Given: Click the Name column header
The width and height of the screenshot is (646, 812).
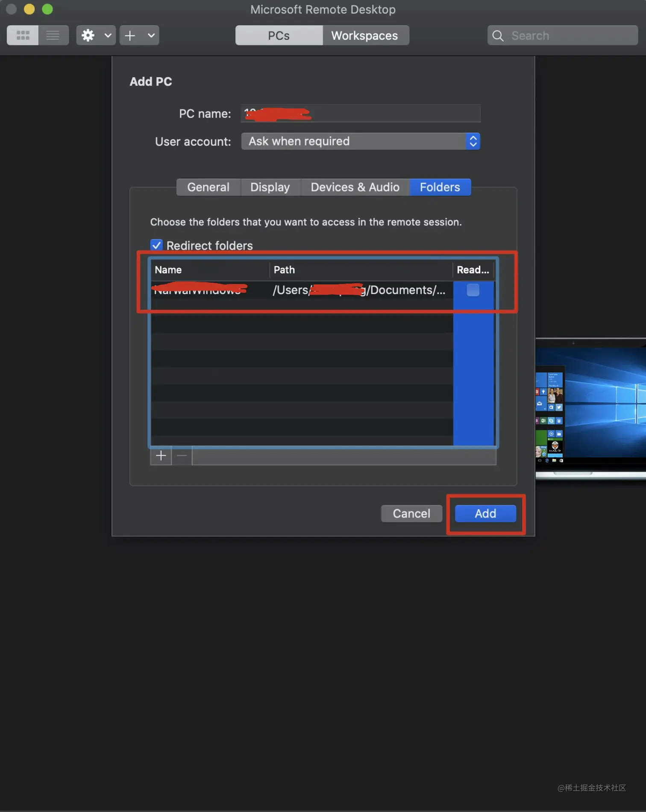Looking at the screenshot, I should (x=210, y=270).
